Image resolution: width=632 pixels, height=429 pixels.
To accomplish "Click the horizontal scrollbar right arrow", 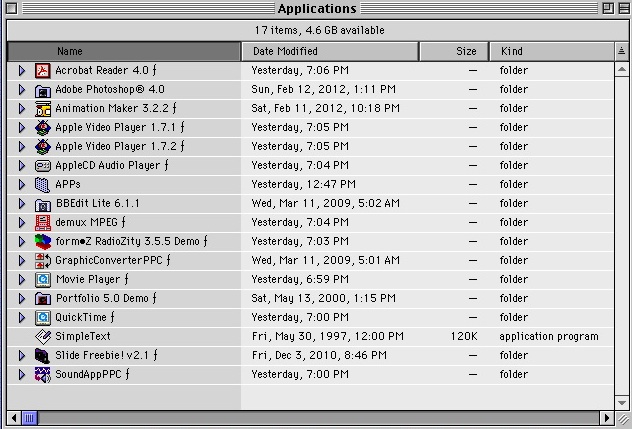I will [x=606, y=418].
